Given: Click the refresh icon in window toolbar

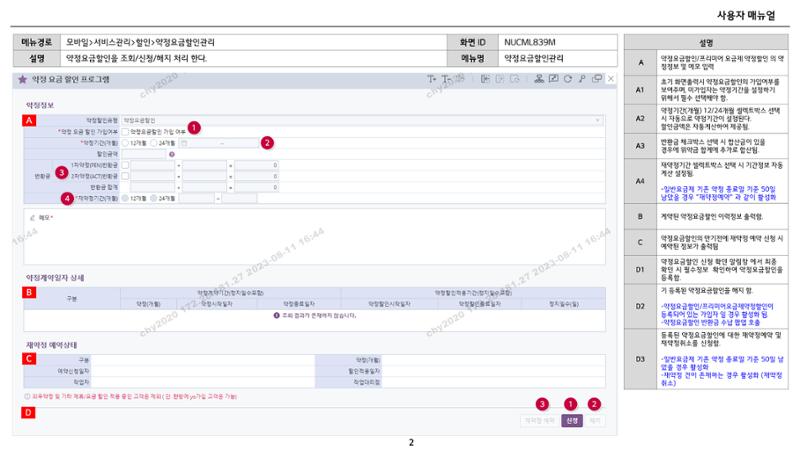Looking at the screenshot, I should (568, 79).
